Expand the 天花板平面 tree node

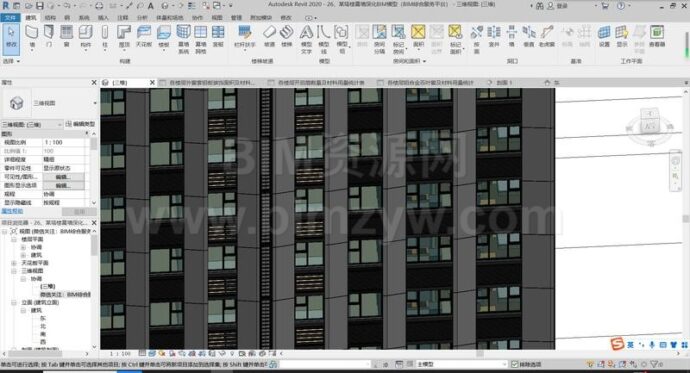[x=15, y=263]
